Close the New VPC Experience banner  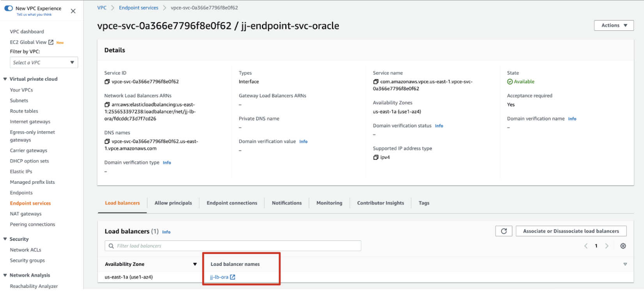(x=73, y=11)
